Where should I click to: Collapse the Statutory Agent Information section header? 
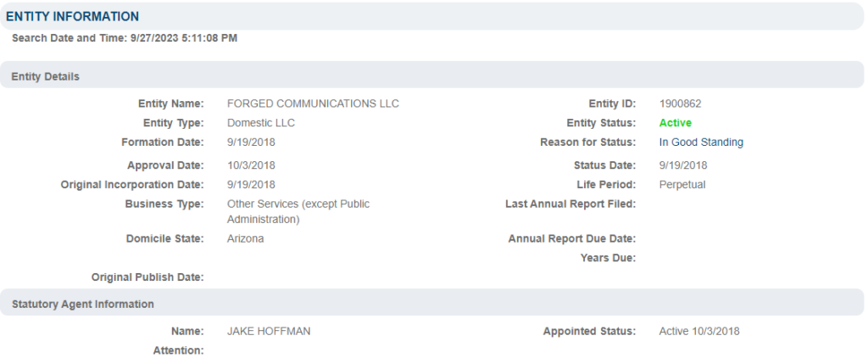pyautogui.click(x=431, y=305)
